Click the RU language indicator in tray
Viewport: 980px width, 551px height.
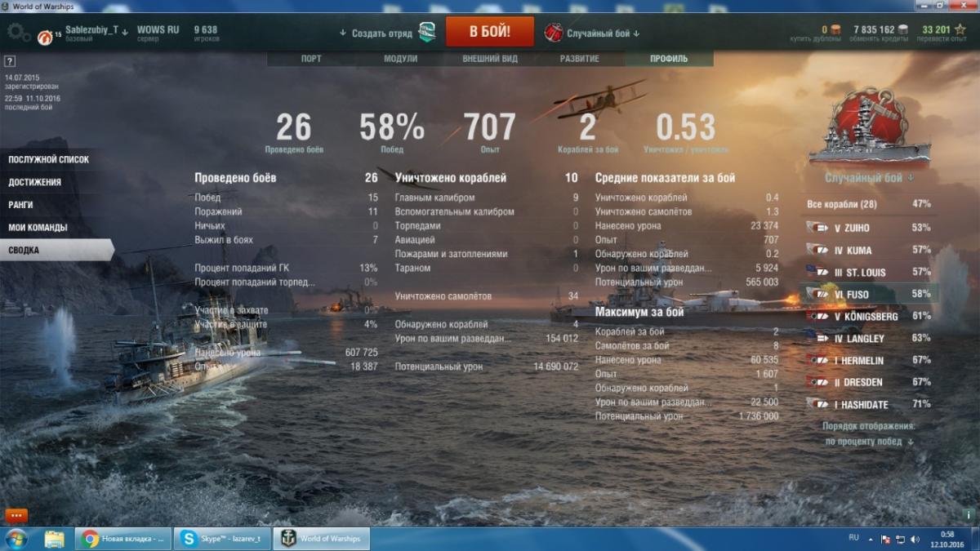tap(854, 538)
